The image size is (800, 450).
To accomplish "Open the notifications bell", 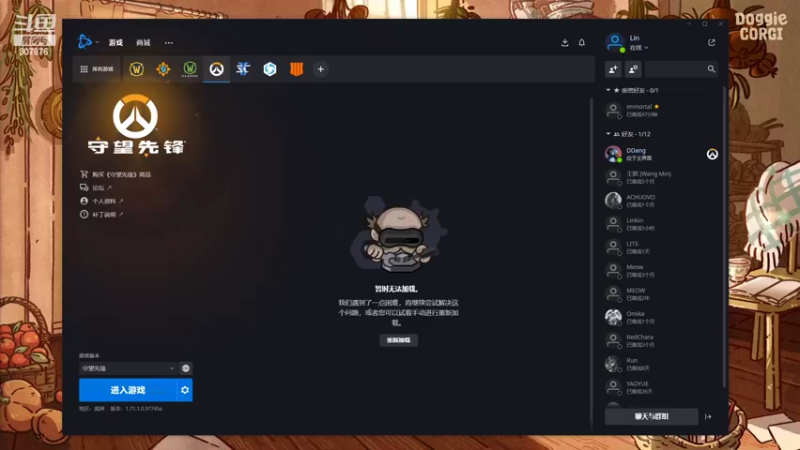I will click(582, 42).
